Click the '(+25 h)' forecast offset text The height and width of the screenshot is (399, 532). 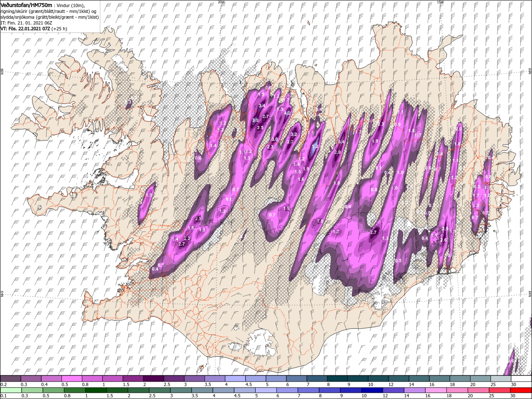click(59, 29)
